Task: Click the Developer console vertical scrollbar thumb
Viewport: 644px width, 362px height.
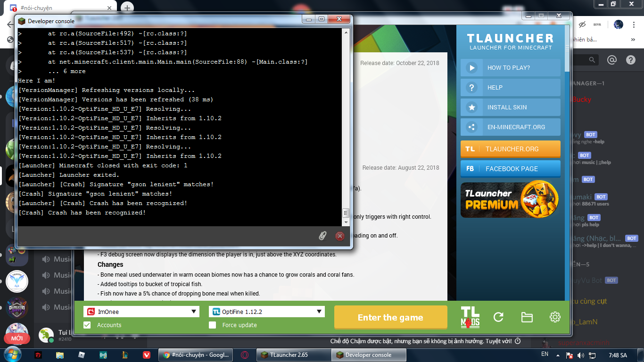Action: pos(346,213)
